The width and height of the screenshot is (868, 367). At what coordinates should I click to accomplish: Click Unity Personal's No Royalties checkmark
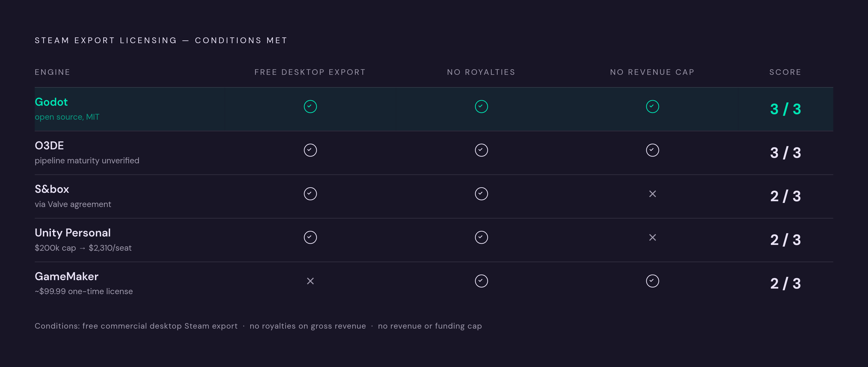[x=481, y=237]
